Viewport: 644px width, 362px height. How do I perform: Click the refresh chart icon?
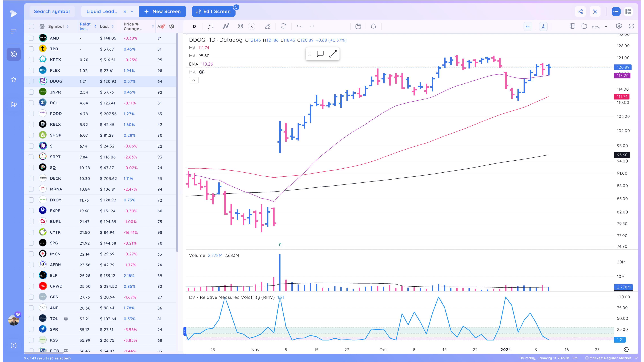[283, 26]
